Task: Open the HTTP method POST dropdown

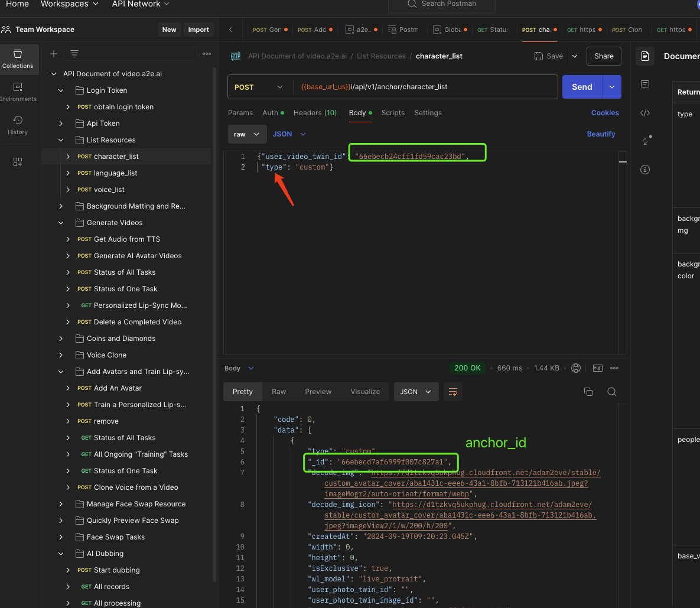Action: pos(259,87)
